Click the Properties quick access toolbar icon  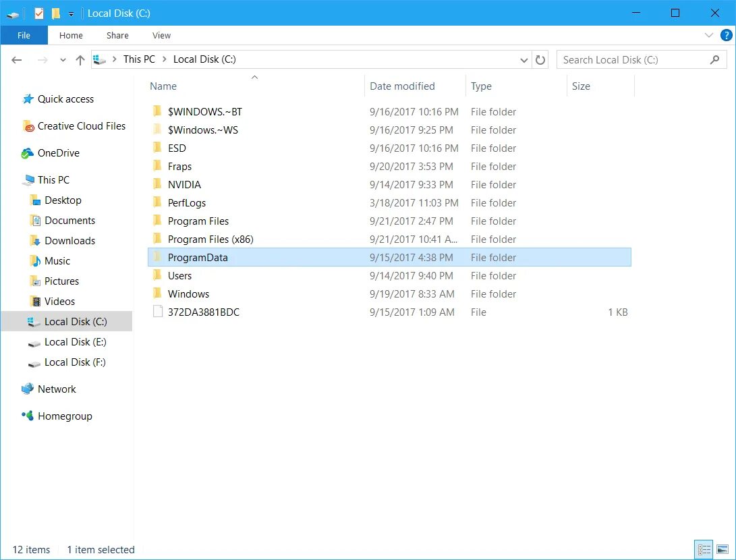[x=39, y=13]
